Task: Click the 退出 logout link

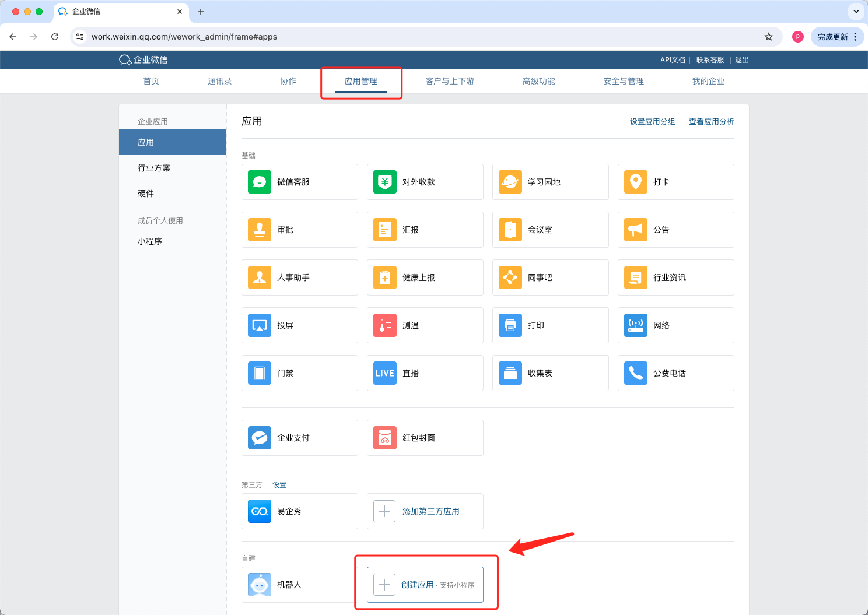Action: coord(742,60)
